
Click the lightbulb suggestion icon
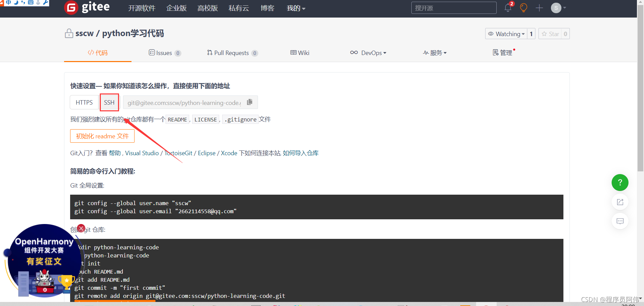[x=523, y=8]
